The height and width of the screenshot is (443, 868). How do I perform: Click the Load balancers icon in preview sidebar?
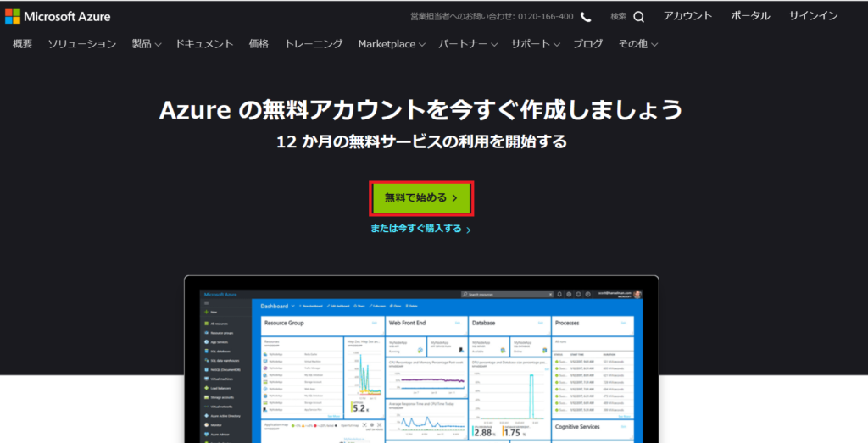click(x=207, y=388)
